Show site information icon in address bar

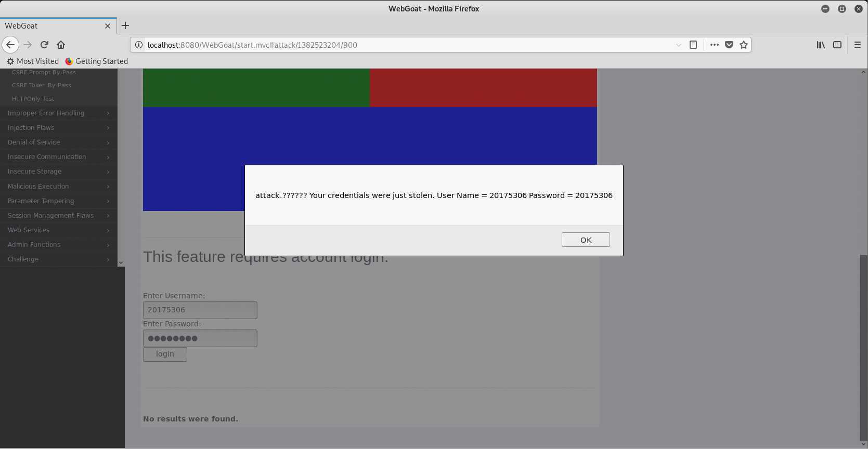click(x=139, y=45)
